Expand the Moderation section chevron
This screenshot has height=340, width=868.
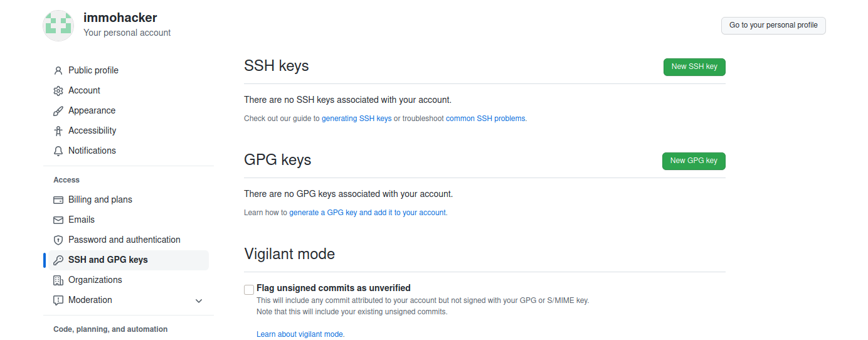point(199,300)
